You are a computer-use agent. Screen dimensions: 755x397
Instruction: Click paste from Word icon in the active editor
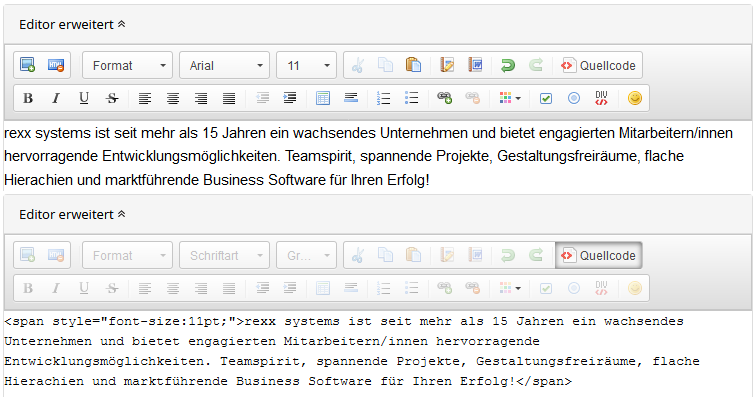pyautogui.click(x=475, y=65)
